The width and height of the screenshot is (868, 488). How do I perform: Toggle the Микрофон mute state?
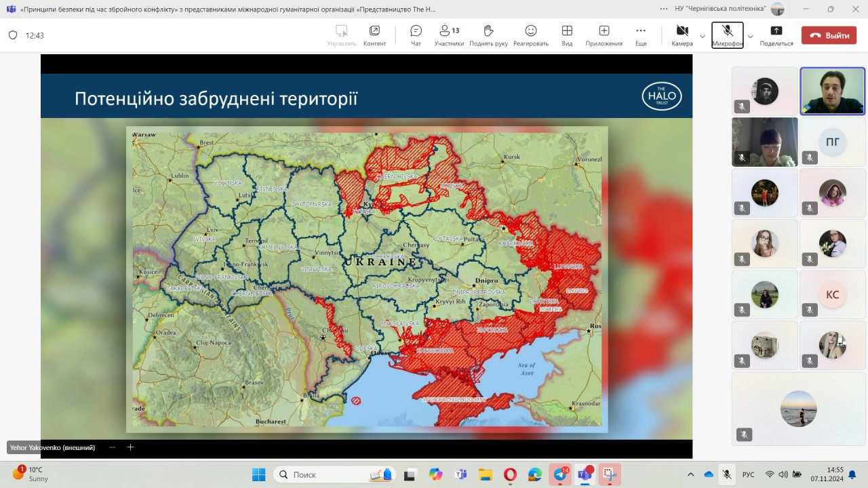pos(728,35)
